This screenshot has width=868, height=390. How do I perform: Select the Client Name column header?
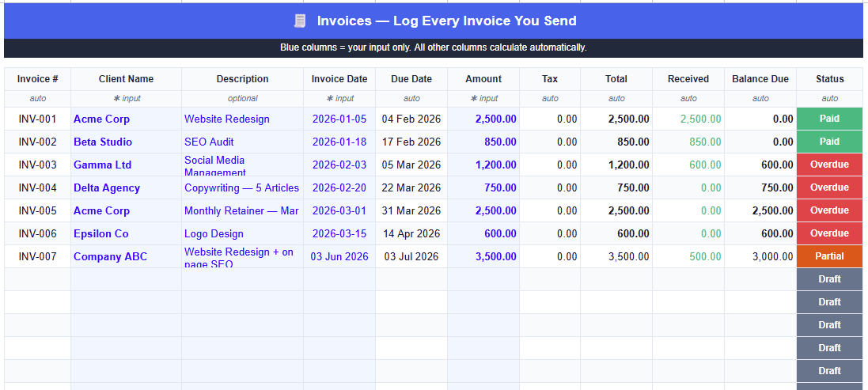tap(127, 79)
